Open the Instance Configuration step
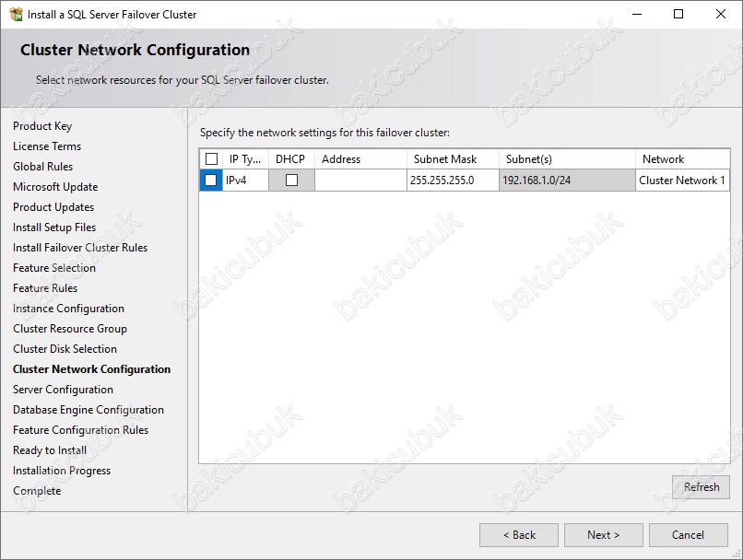 [69, 309]
